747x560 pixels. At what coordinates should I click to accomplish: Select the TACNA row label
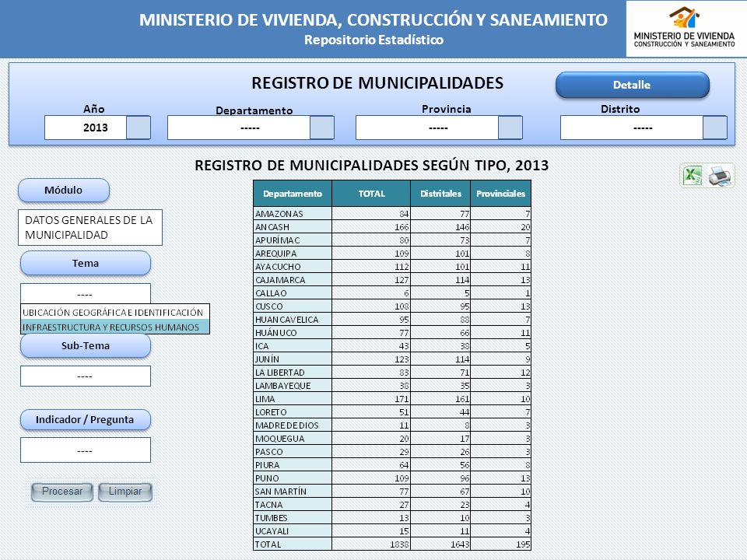tap(293, 504)
